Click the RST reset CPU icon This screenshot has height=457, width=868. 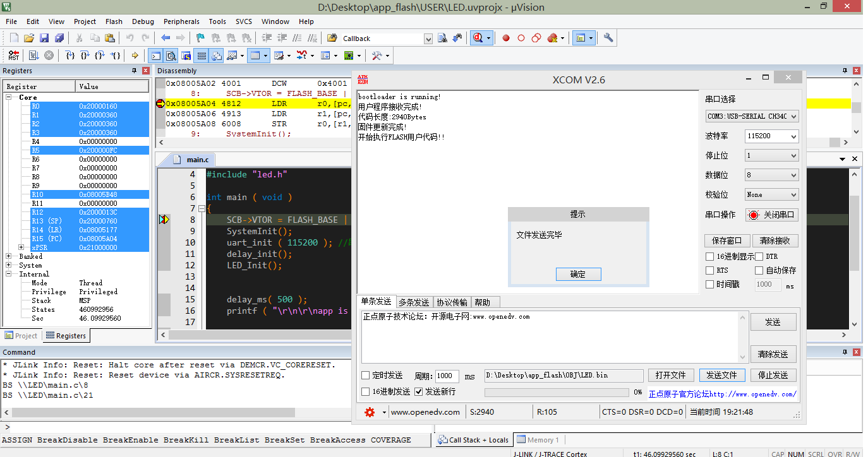(14, 56)
